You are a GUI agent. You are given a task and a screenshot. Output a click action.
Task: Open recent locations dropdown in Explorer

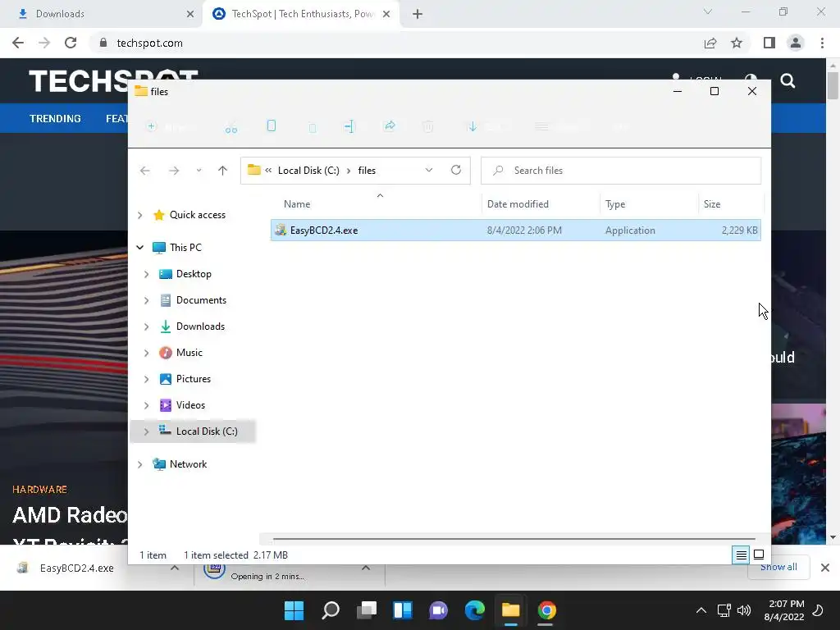pos(199,171)
